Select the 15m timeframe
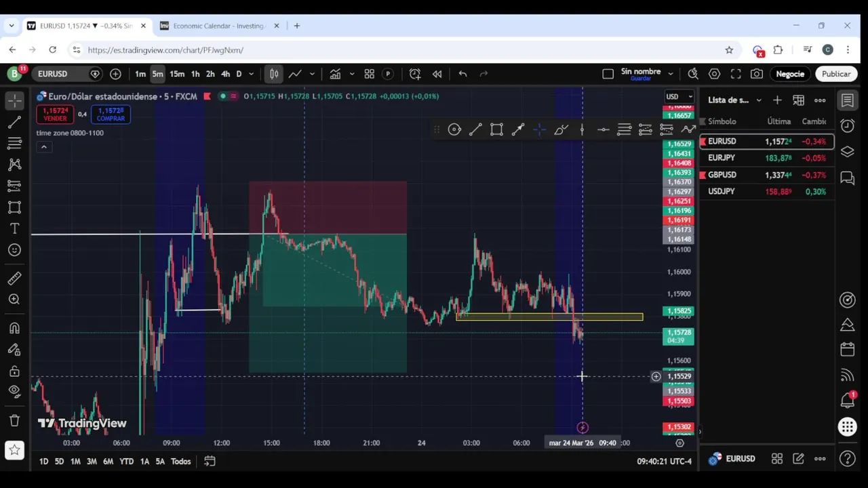The width and height of the screenshot is (868, 488). (x=177, y=74)
